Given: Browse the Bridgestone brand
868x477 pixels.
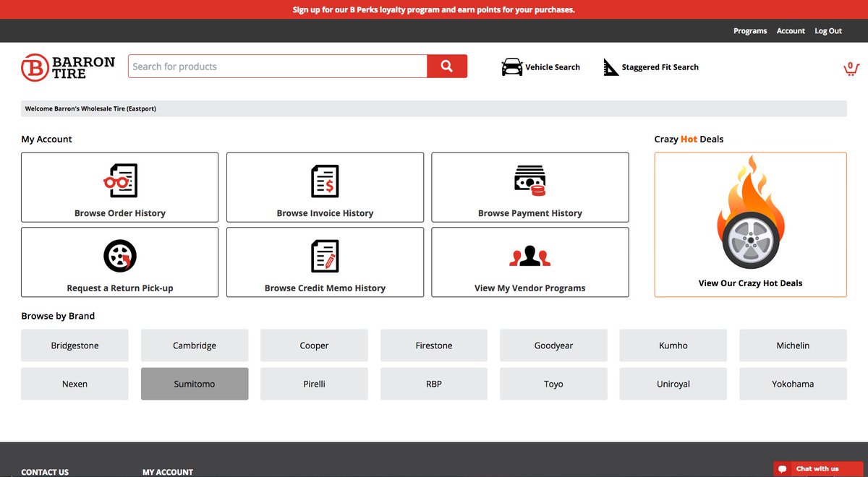Looking at the screenshot, I should click(x=75, y=345).
